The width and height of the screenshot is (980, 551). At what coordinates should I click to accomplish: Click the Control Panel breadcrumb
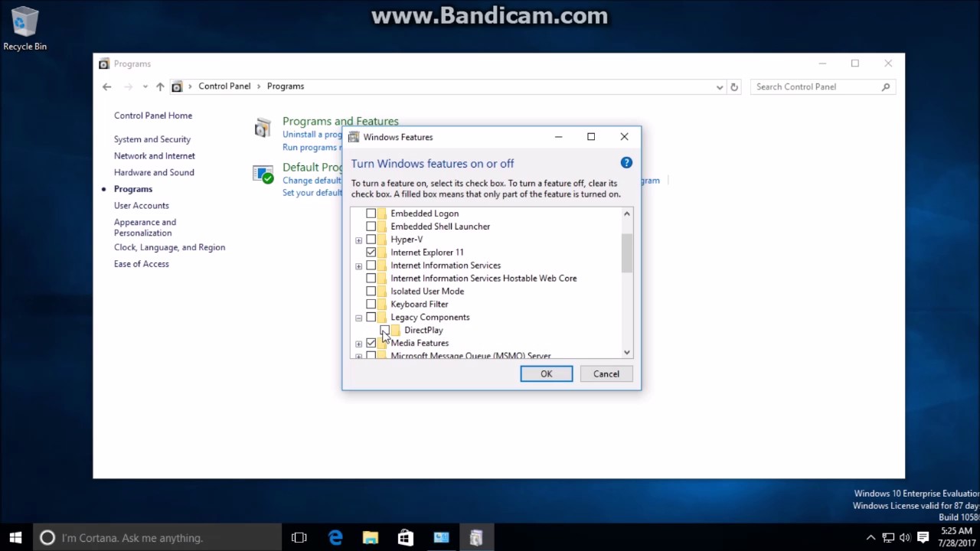pyautogui.click(x=224, y=86)
